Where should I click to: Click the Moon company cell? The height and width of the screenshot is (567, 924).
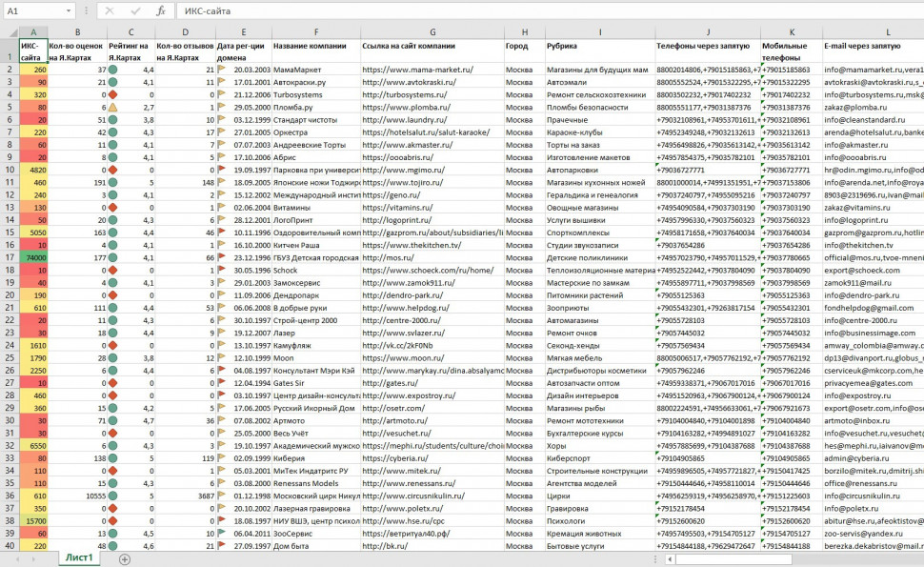(316, 357)
